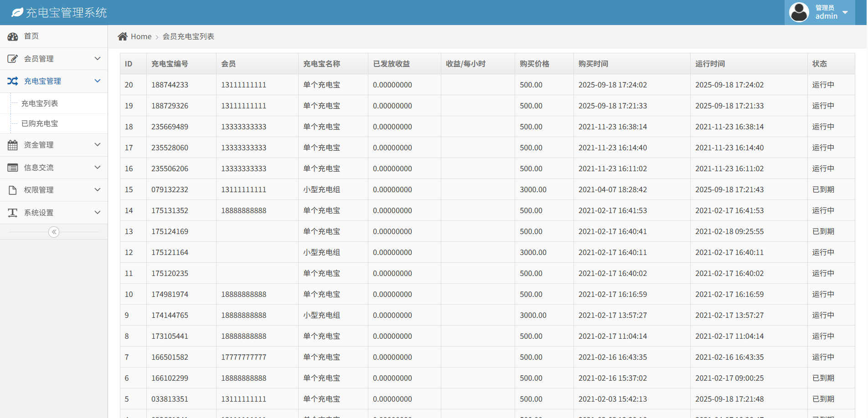Click the edit icon beside 会员管理

[13, 59]
